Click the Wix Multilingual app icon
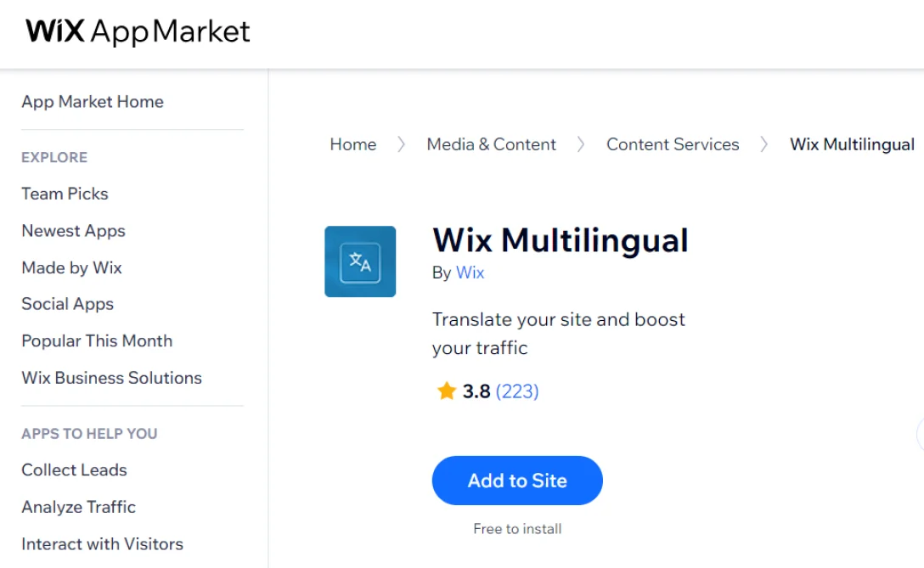The height and width of the screenshot is (568, 924). [x=360, y=262]
